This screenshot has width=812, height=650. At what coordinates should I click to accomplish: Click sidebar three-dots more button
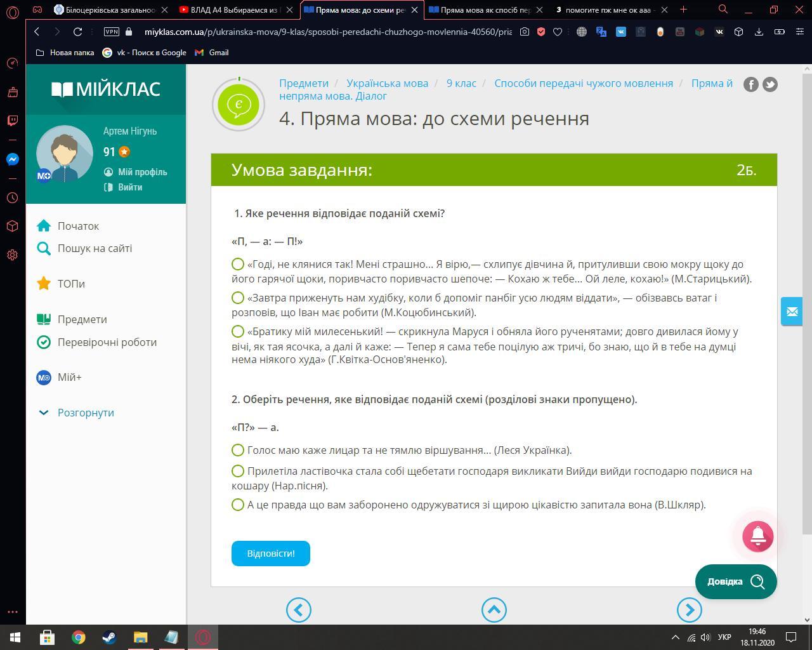[x=13, y=613]
